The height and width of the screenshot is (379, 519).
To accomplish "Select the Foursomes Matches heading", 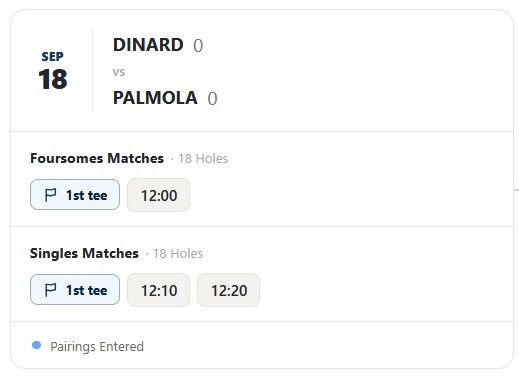I will 97,158.
